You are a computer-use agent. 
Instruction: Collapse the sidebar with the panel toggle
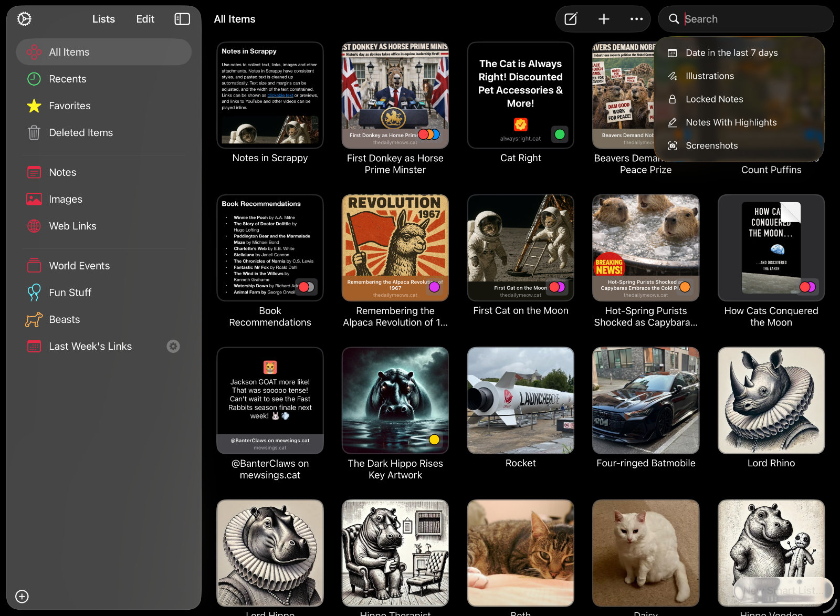tap(182, 19)
